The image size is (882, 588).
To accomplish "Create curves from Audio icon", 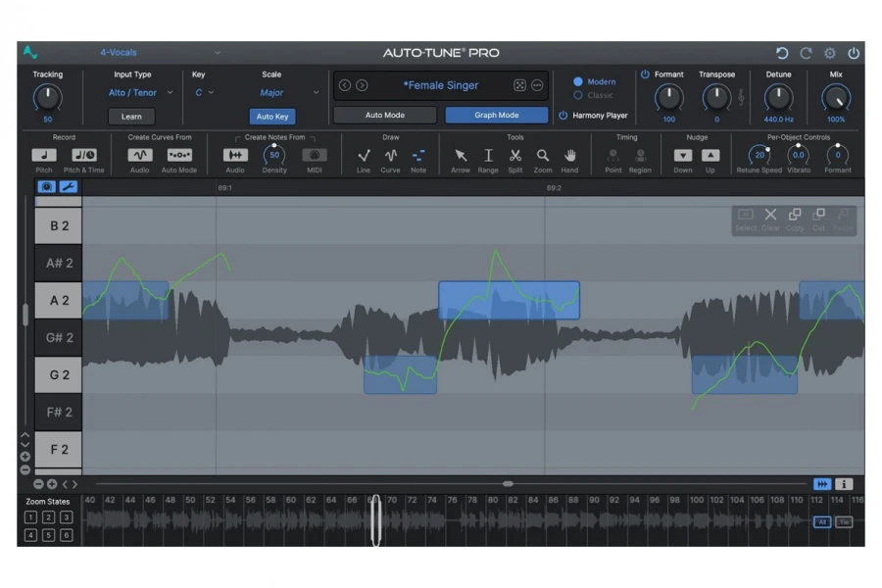I will point(139,155).
